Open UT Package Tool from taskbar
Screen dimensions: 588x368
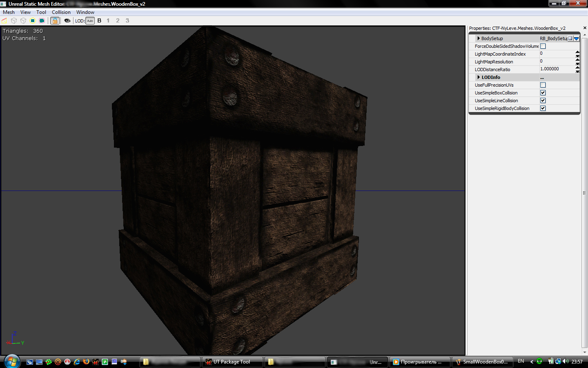(x=232, y=362)
